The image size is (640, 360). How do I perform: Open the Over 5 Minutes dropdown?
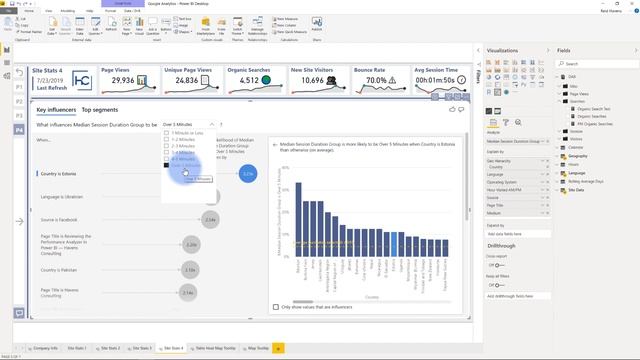click(x=189, y=124)
